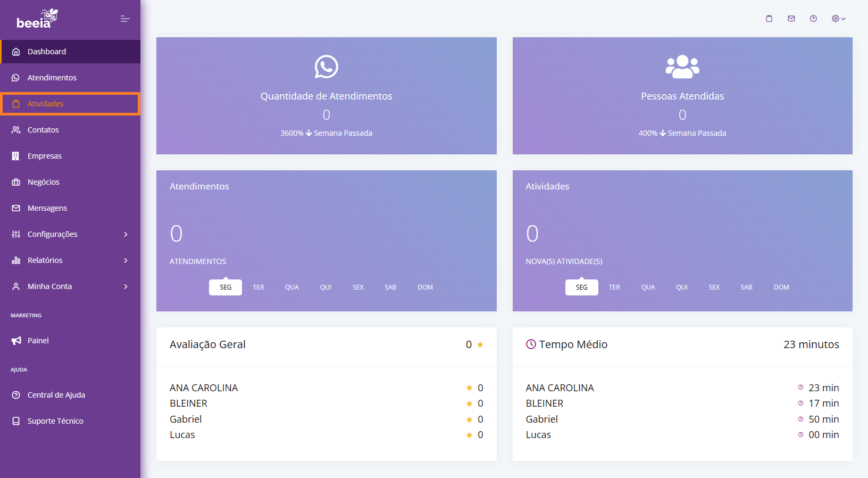Click the large WhatsApp icon on card
The width and height of the screenshot is (868, 478).
[x=327, y=67]
